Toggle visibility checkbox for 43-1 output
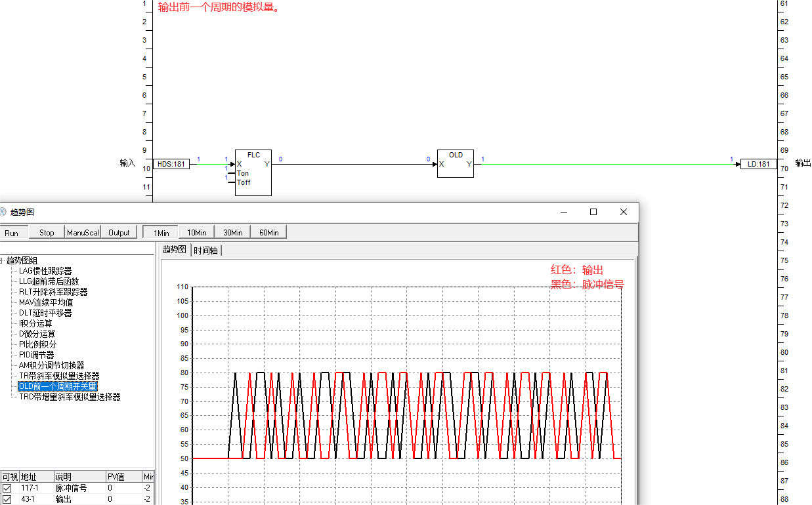812x505 pixels. tap(7, 499)
